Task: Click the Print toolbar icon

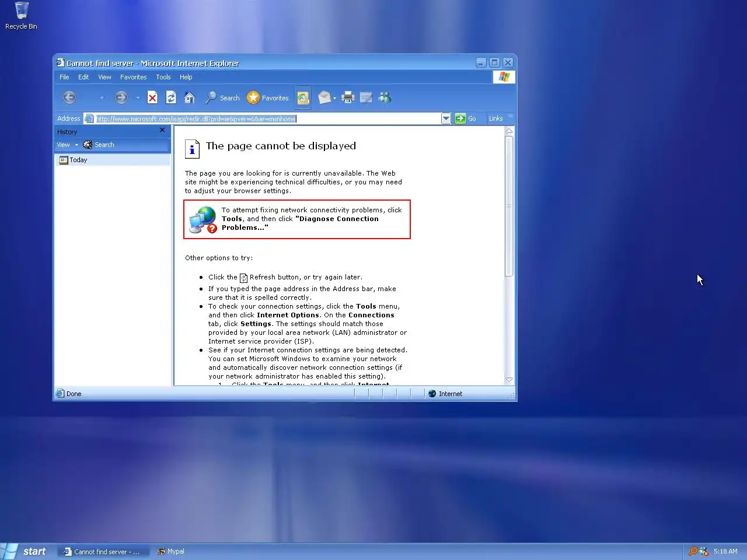Action: point(348,97)
